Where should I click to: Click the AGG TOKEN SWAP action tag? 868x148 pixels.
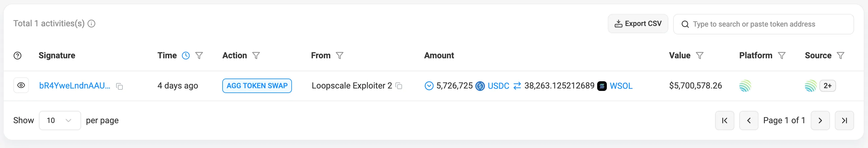pos(257,86)
